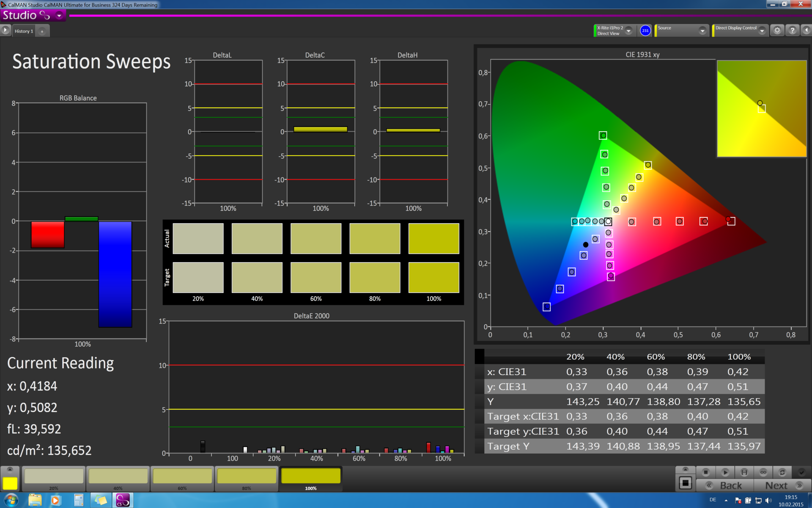Open help question mark icon

pyautogui.click(x=792, y=30)
